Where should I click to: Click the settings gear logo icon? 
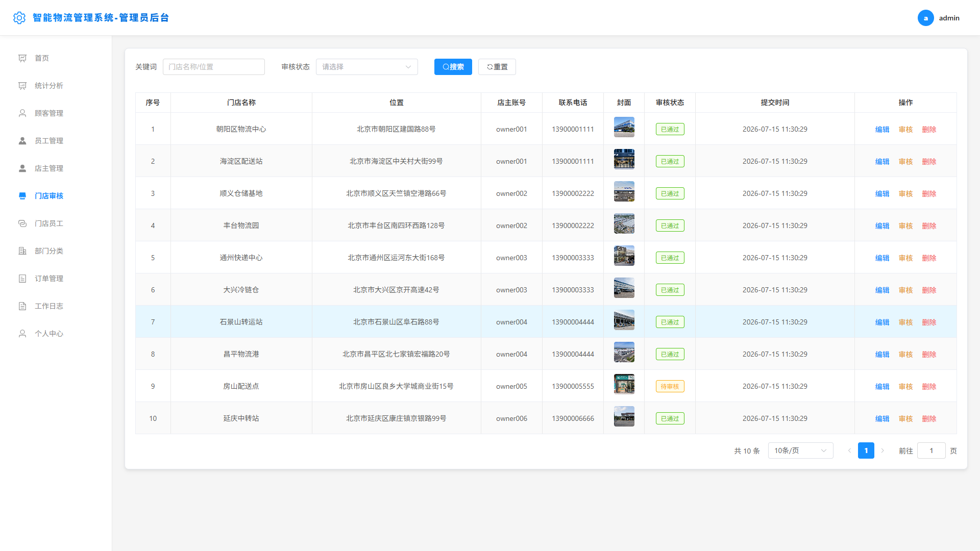point(19,18)
